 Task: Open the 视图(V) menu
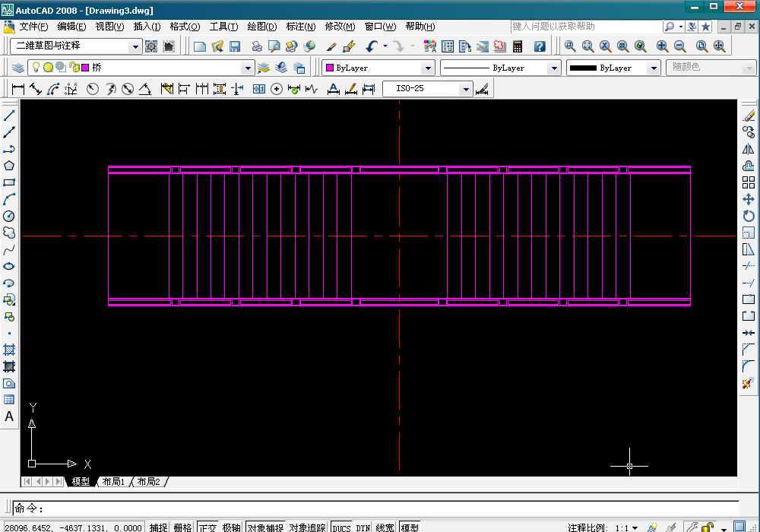click(109, 26)
